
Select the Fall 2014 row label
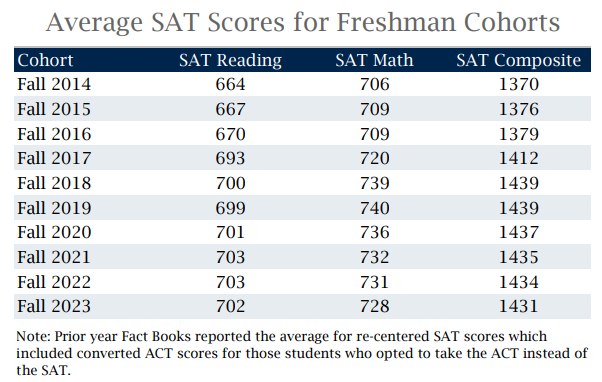(54, 84)
